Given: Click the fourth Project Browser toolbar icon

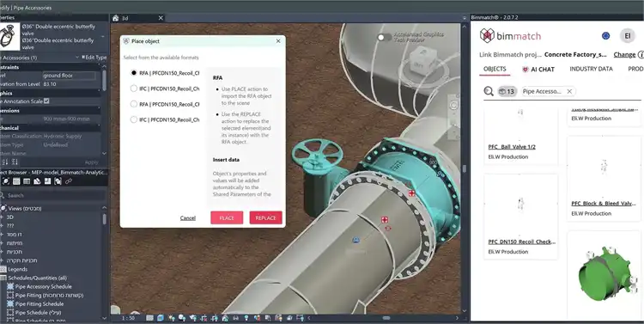Looking at the screenshot, I should click(x=37, y=181).
